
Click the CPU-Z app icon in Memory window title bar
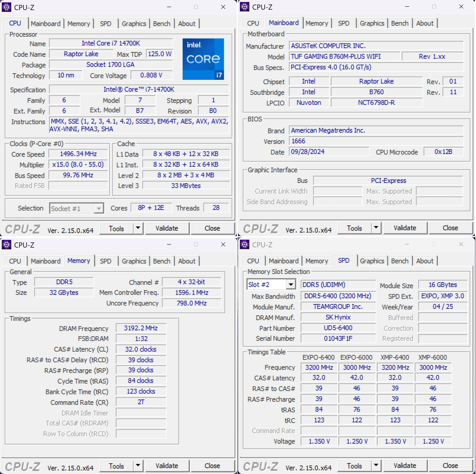pyautogui.click(x=6, y=245)
